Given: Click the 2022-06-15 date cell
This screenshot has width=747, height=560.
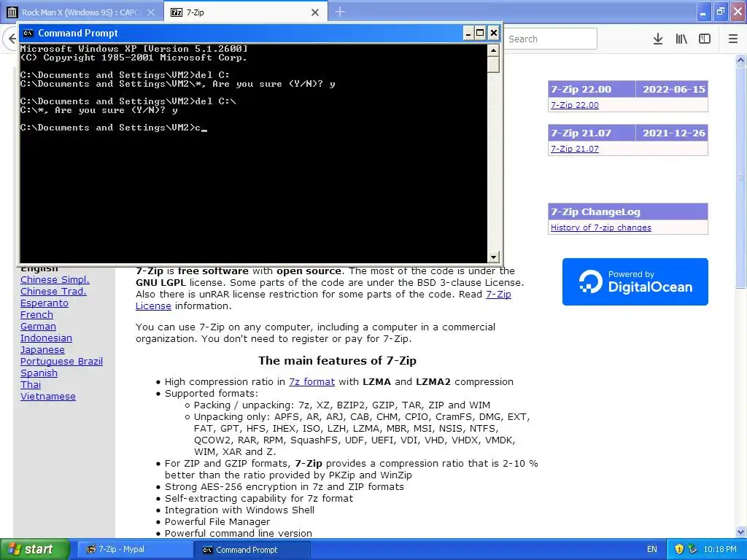Looking at the screenshot, I should 673,89.
